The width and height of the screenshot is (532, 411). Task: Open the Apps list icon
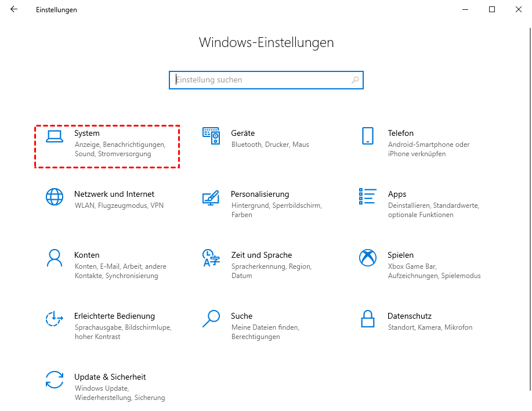coord(368,196)
